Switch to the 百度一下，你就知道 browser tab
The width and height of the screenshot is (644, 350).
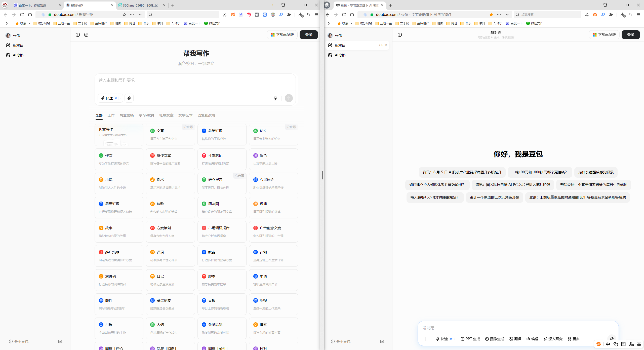click(x=38, y=5)
